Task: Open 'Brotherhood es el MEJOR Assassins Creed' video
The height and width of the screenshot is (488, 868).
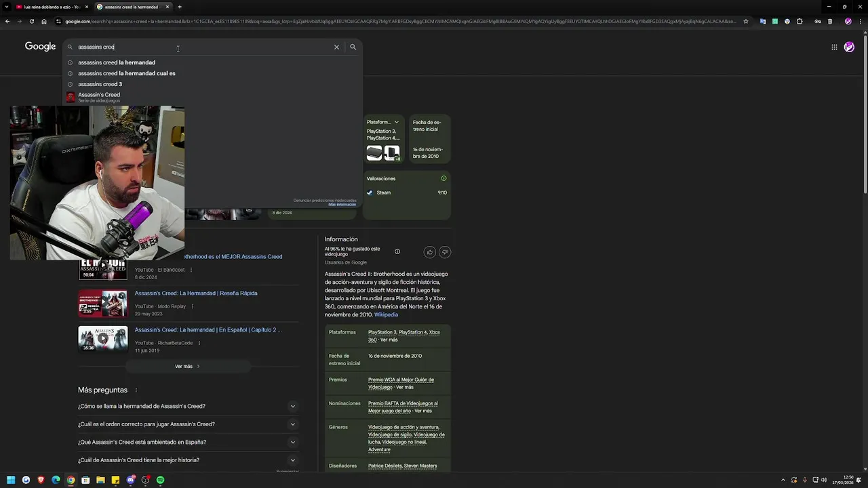Action: tap(233, 256)
